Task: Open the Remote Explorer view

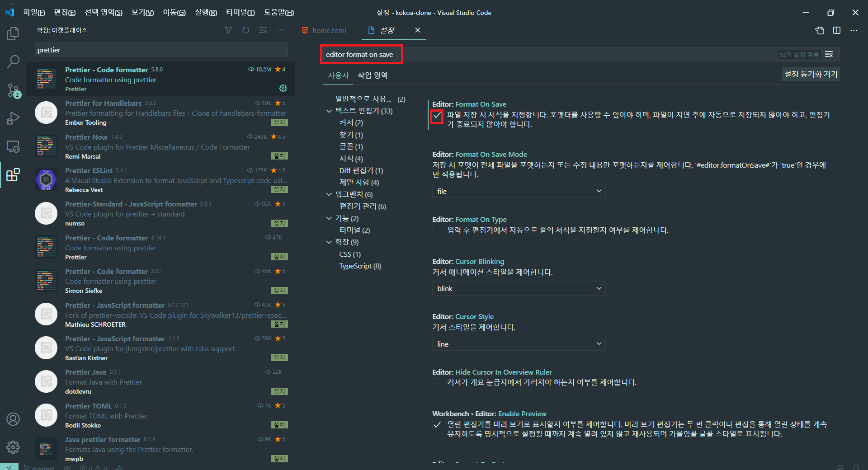Action: pos(13,146)
